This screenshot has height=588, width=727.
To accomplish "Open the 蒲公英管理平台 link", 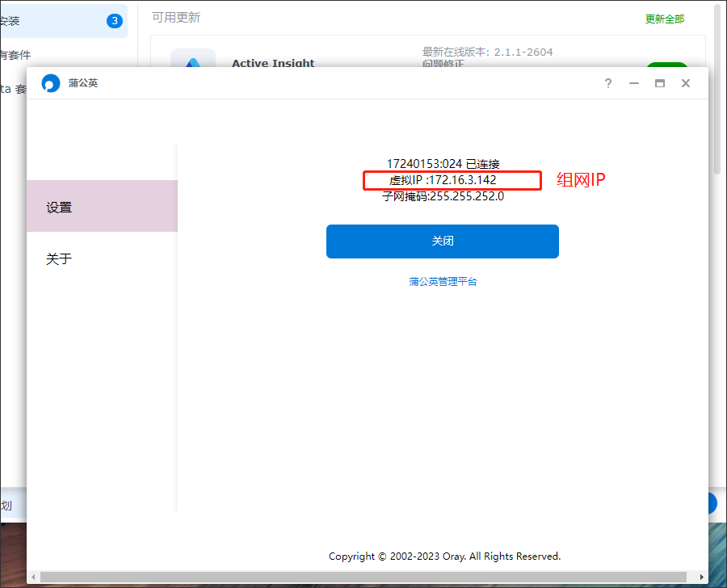I will tap(443, 281).
